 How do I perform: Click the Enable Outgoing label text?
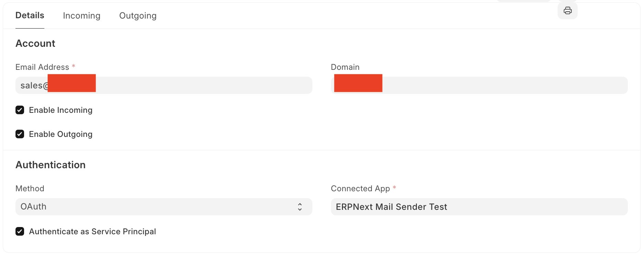click(61, 134)
